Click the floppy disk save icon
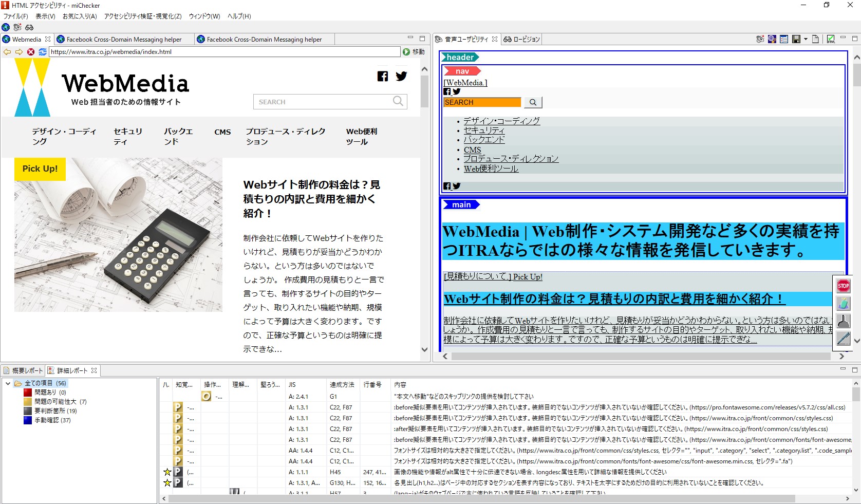861x504 pixels. [x=796, y=39]
